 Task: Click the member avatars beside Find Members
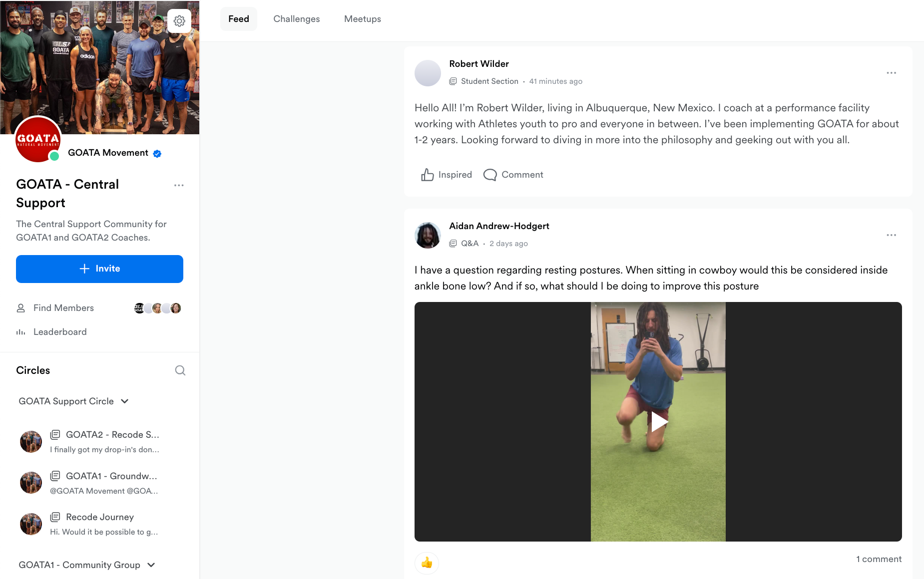coord(157,308)
